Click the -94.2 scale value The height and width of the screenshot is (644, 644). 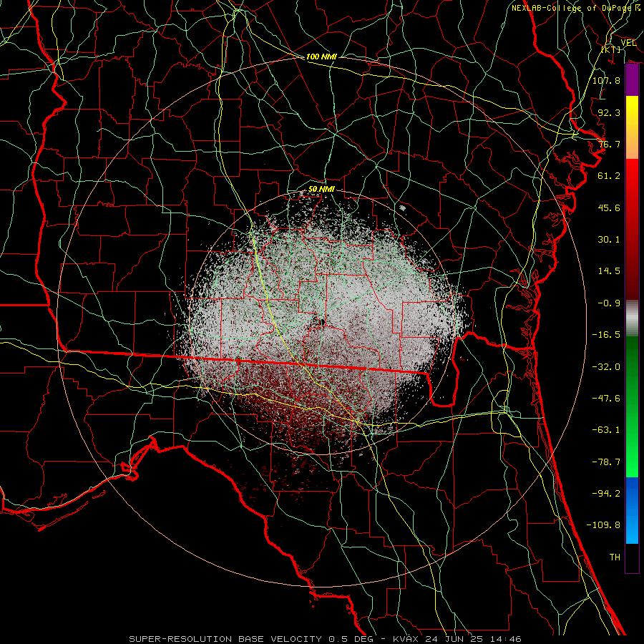coord(606,494)
